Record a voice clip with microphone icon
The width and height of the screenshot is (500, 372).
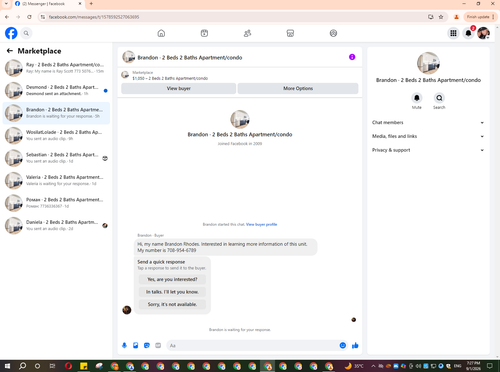[x=124, y=345]
